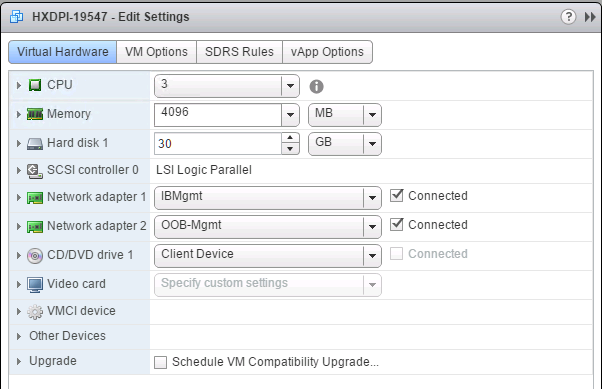
Task: Increase Hard disk 1 size with up arrow
Action: (x=290, y=138)
